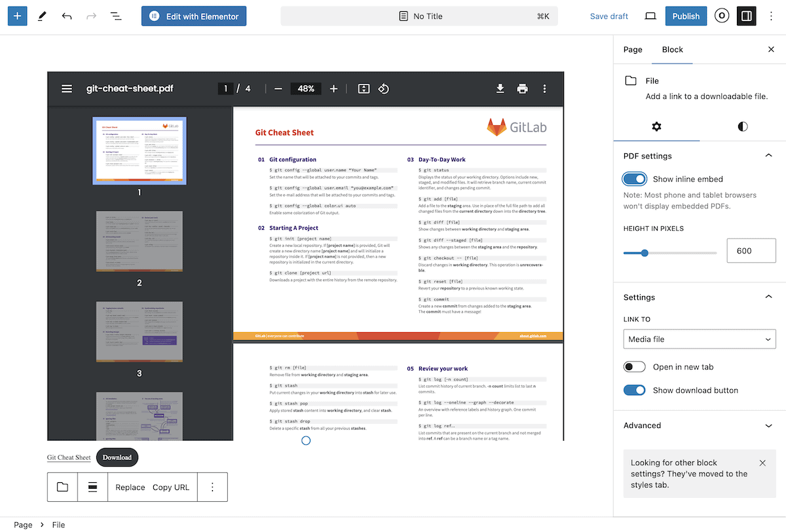
Task: Open the preview device icon
Action: coord(650,16)
